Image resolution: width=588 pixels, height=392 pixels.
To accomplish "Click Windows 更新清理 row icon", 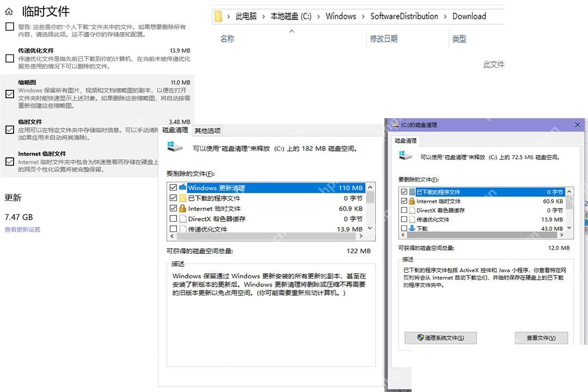I will (182, 187).
